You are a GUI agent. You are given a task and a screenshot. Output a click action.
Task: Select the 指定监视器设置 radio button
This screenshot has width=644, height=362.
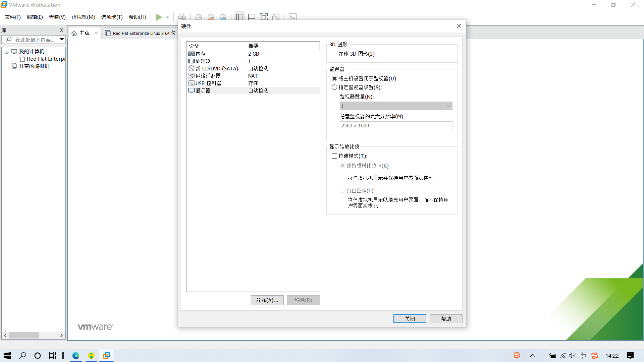334,87
